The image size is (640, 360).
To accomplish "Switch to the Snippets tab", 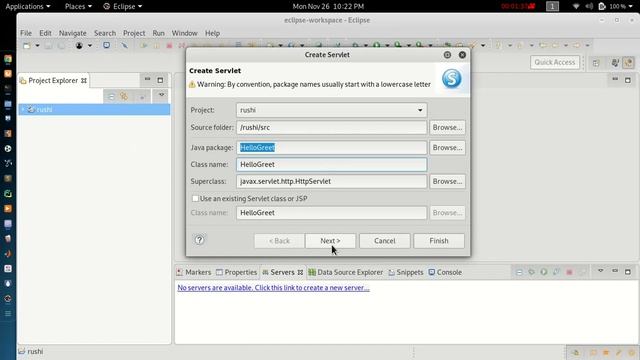I will tap(406, 272).
